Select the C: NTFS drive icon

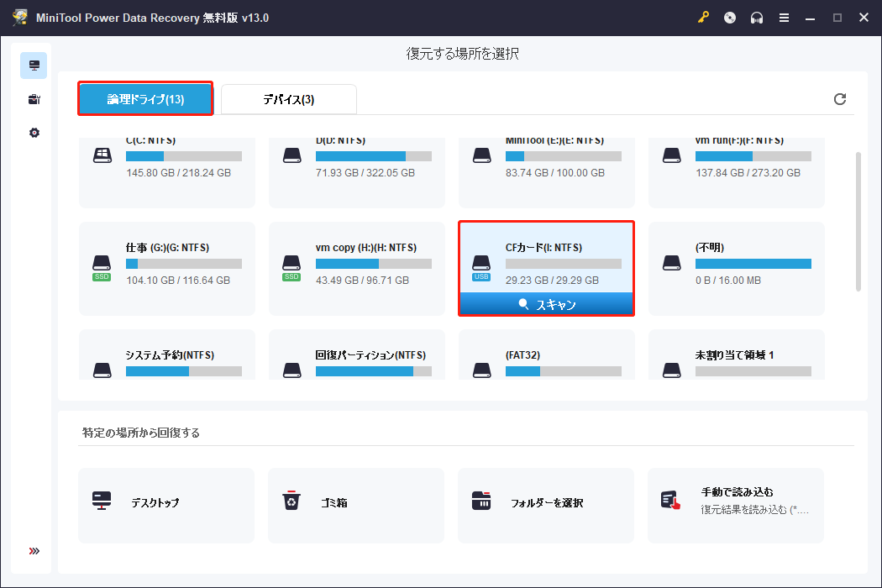[102, 156]
